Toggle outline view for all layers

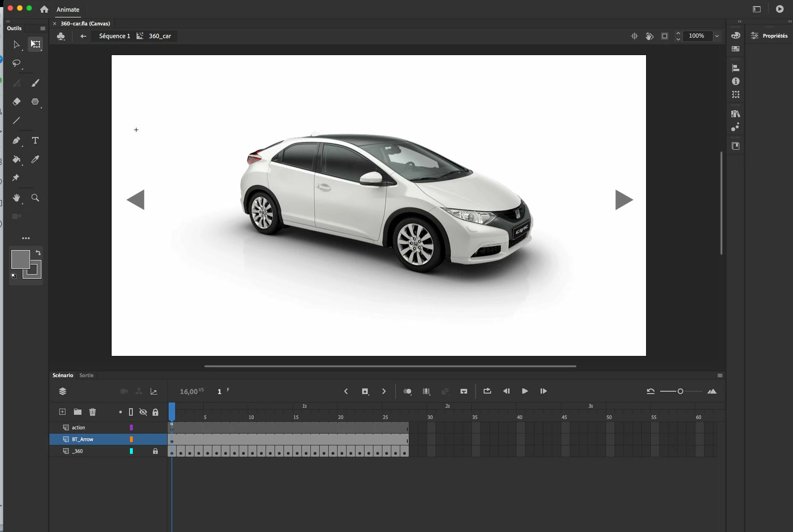pos(131,412)
